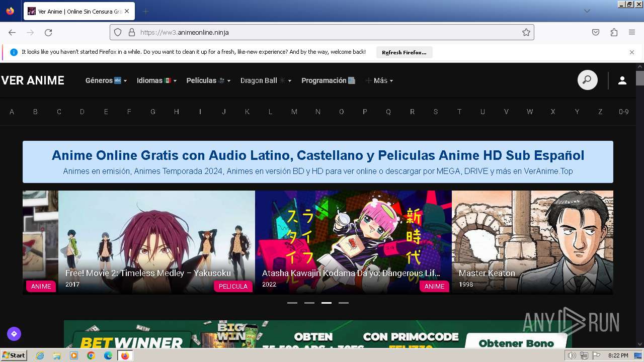Go to second carousel slide indicator
Image resolution: width=644 pixels, height=362 pixels.
click(x=309, y=303)
